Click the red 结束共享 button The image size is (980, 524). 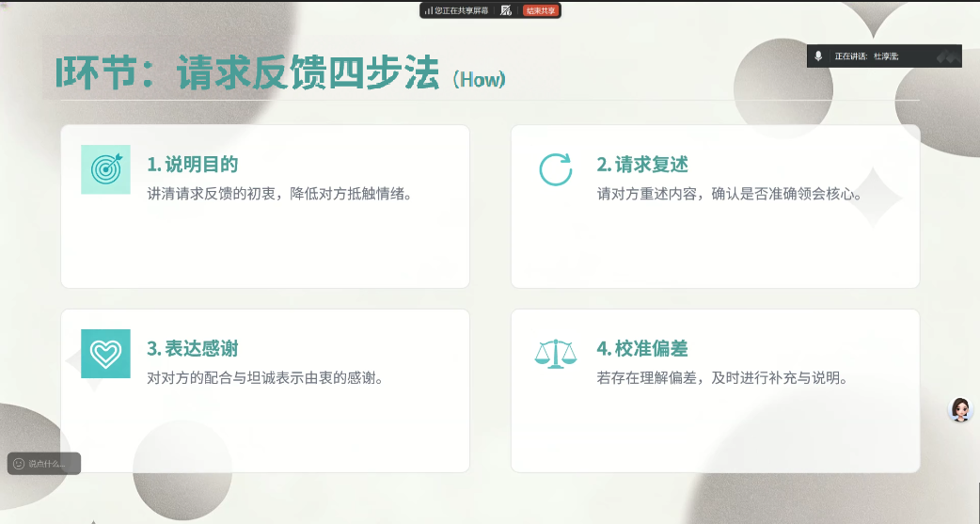tap(541, 10)
